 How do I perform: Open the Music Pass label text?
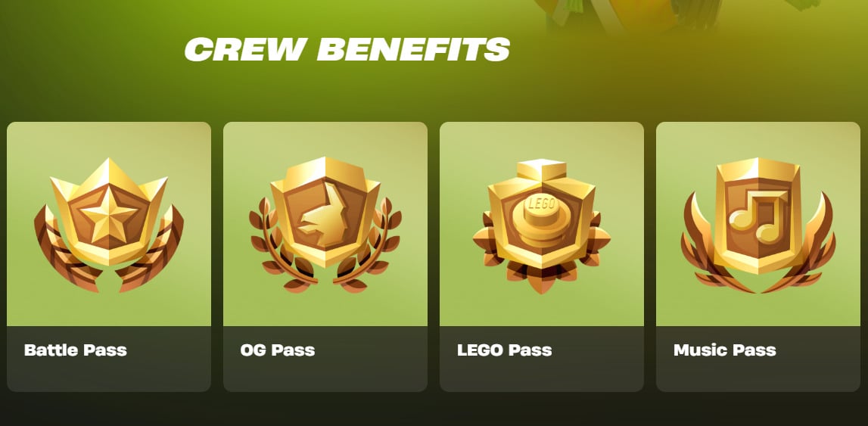coord(725,350)
